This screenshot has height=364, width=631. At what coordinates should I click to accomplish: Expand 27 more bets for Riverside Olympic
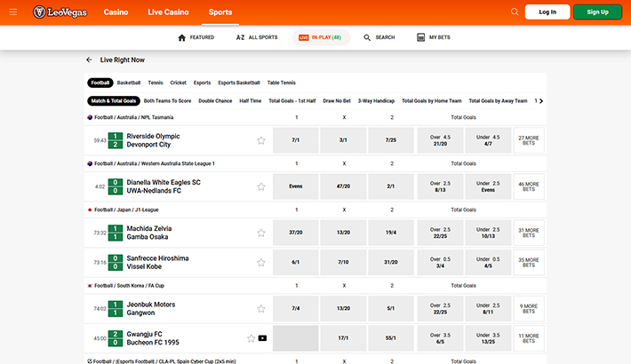(x=529, y=140)
